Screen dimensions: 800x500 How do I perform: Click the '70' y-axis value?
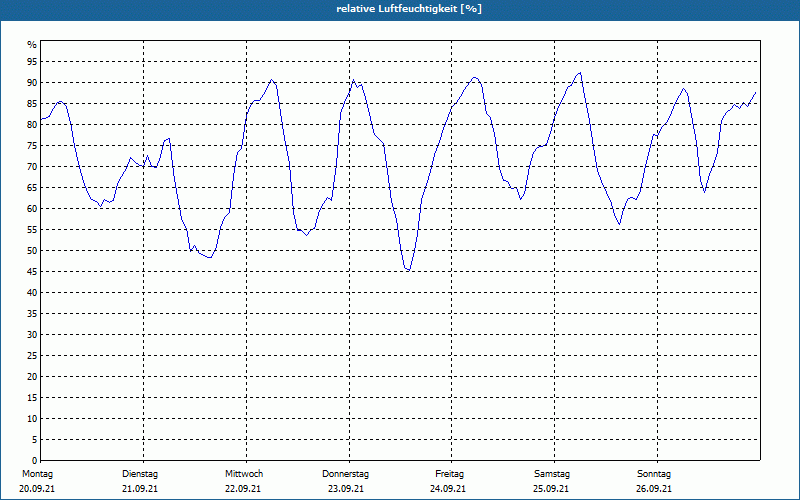[32, 167]
